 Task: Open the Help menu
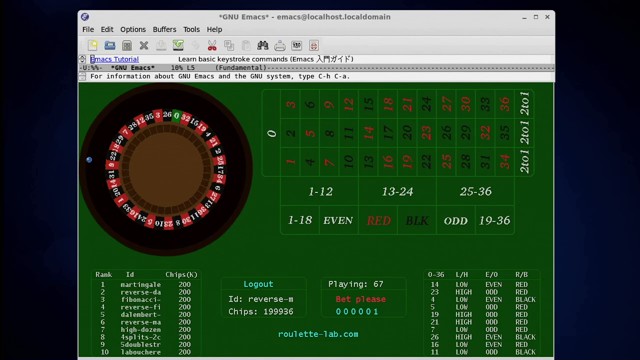pos(214,29)
